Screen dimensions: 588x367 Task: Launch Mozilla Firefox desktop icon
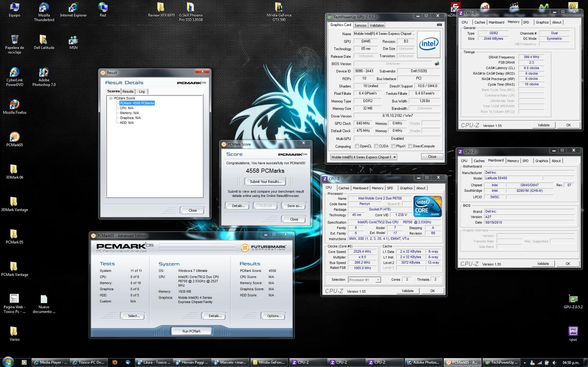click(15, 107)
